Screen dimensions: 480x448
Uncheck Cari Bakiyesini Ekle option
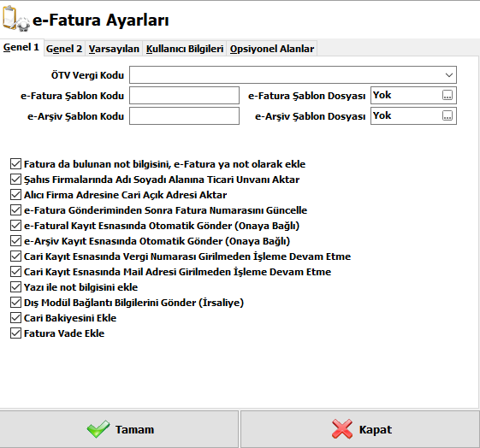[x=15, y=318]
